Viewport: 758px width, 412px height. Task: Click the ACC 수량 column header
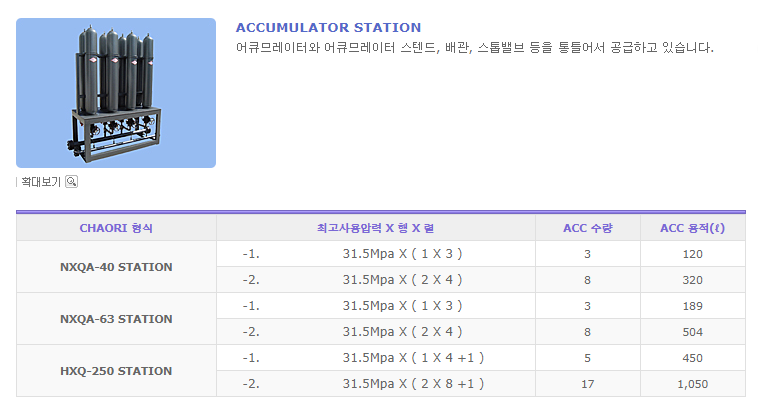(587, 228)
